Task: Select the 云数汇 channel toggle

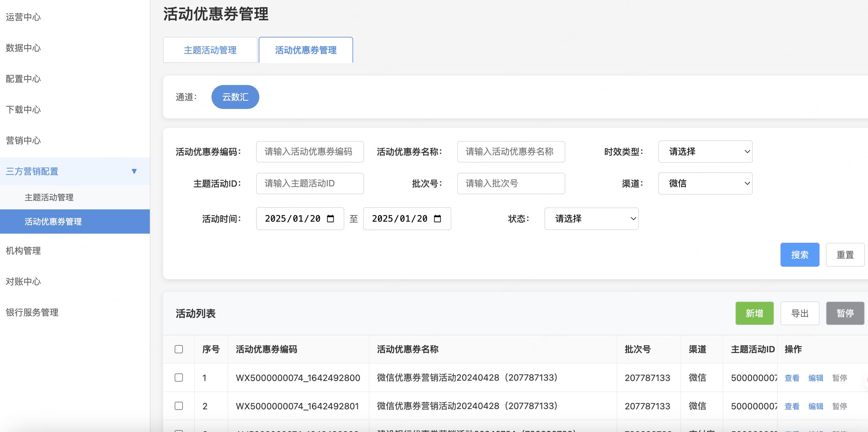Action: pyautogui.click(x=235, y=97)
